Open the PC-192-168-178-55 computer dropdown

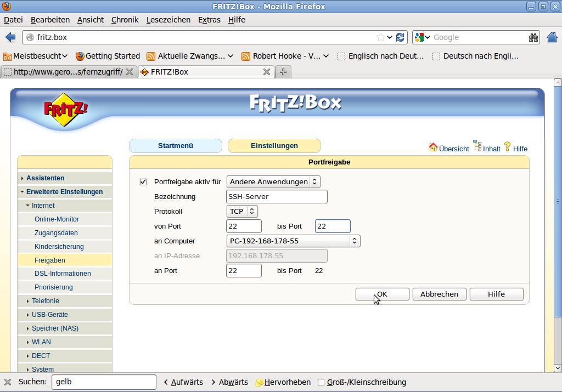(x=293, y=241)
